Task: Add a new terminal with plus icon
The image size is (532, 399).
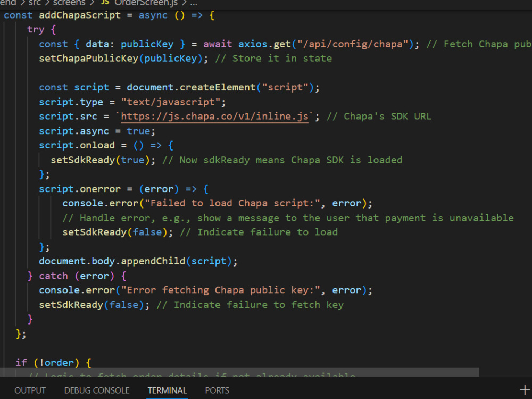Action: [x=525, y=390]
